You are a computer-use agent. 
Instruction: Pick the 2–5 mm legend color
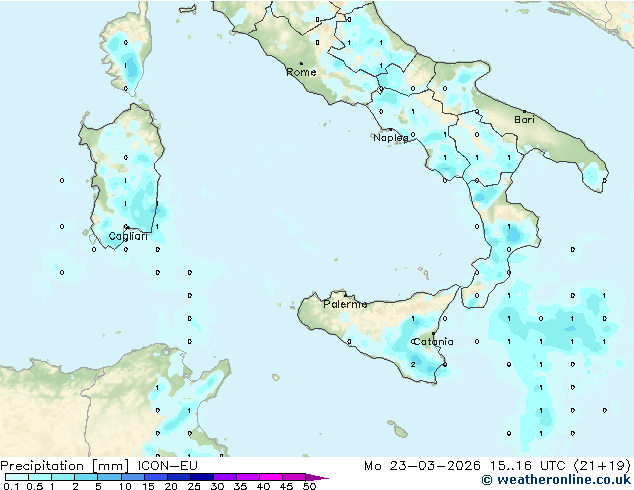coord(86,477)
